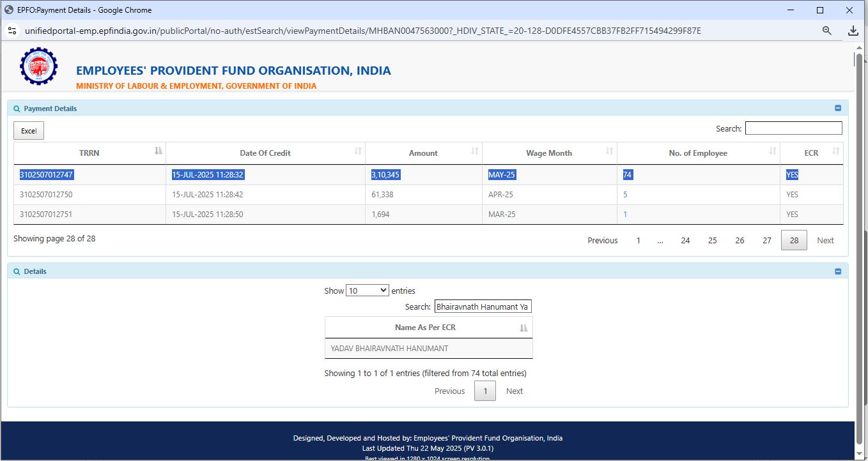Maximize the Chrome window

tap(820, 10)
